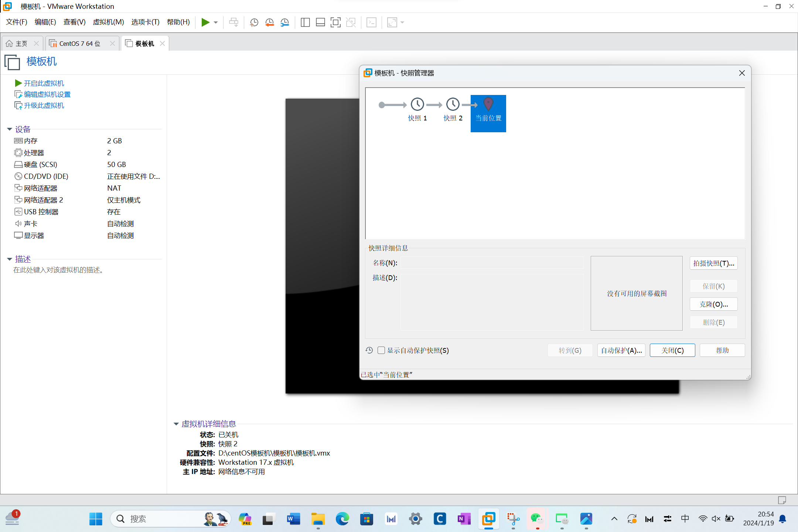
Task: Open the 编辑(E) menu
Action: pos(45,22)
